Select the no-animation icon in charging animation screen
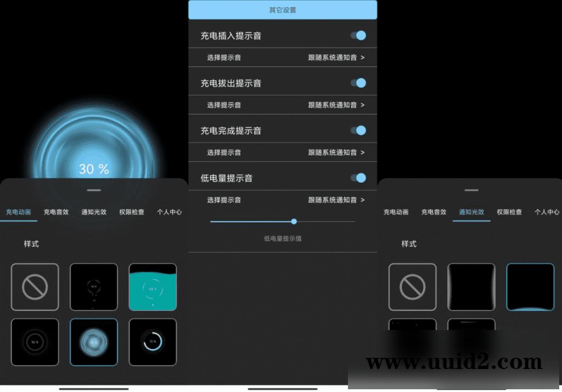This screenshot has height=392, width=562. [35, 287]
